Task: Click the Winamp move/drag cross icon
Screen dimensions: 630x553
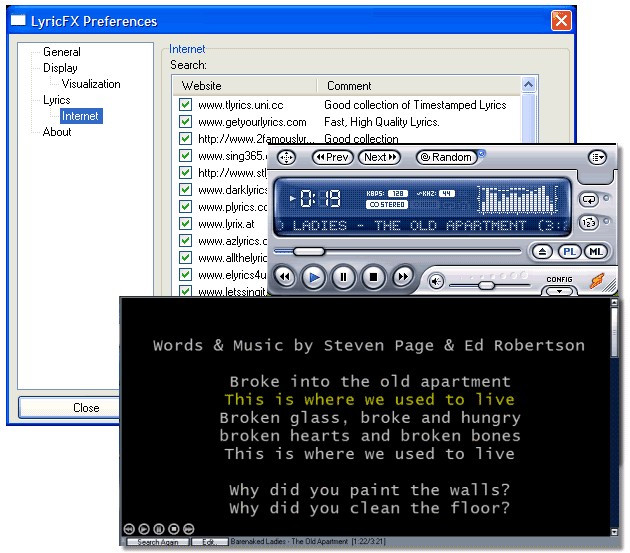Action: (286, 157)
